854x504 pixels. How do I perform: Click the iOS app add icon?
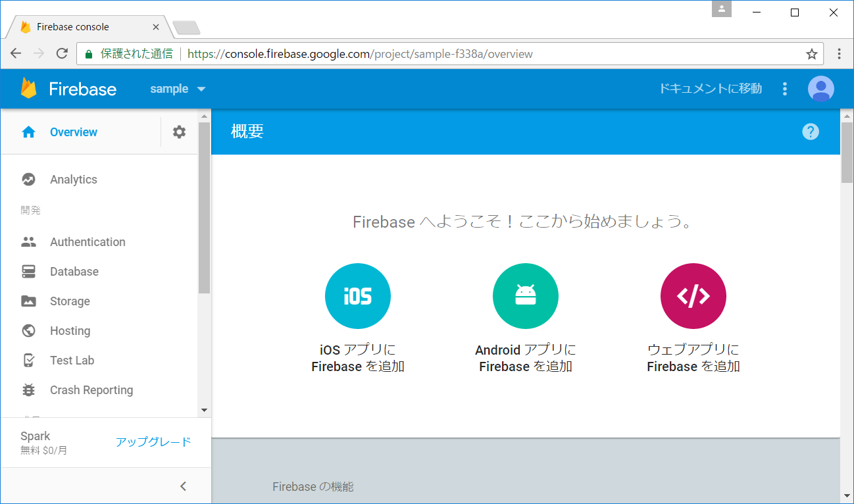(357, 296)
